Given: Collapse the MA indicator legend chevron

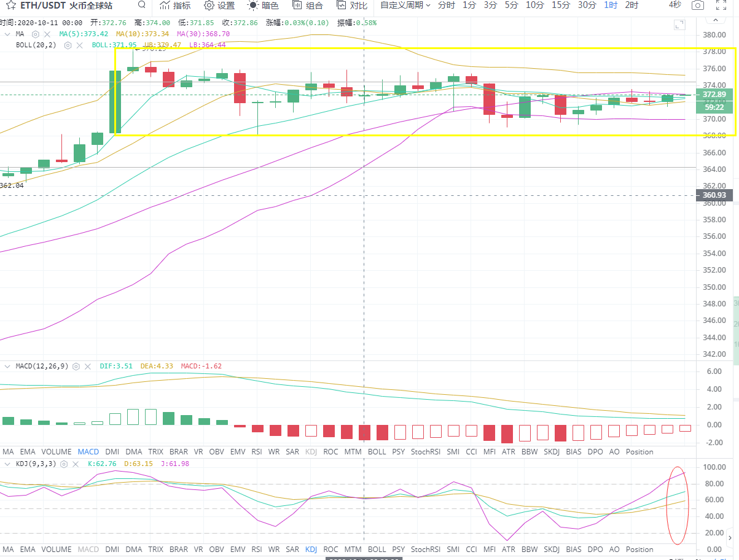Looking at the screenshot, I should pos(7,34).
